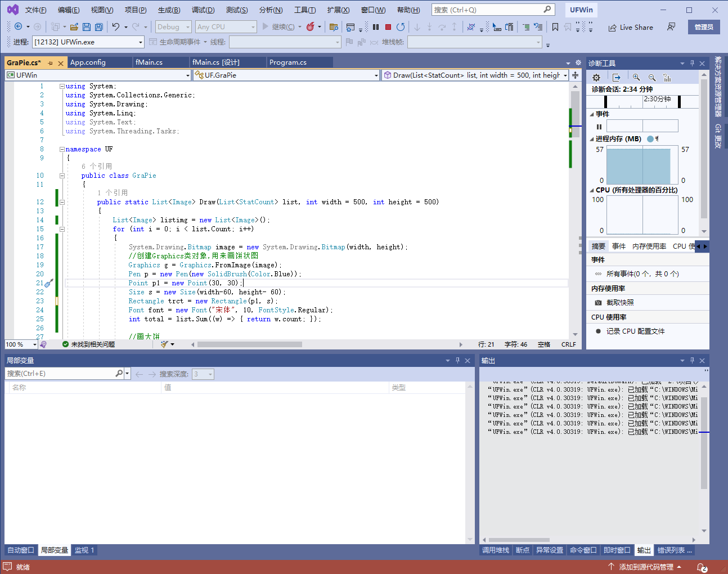Open the process [12132] UFWin.exe dropdown
This screenshot has height=574, width=728.
pos(88,42)
